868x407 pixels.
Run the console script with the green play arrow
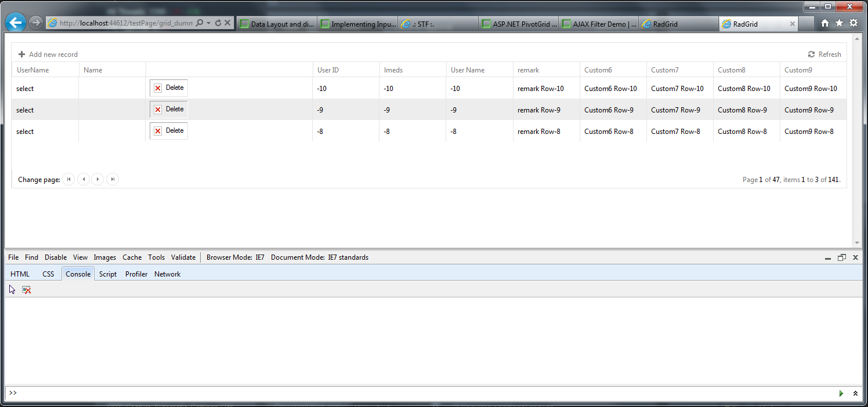click(841, 393)
